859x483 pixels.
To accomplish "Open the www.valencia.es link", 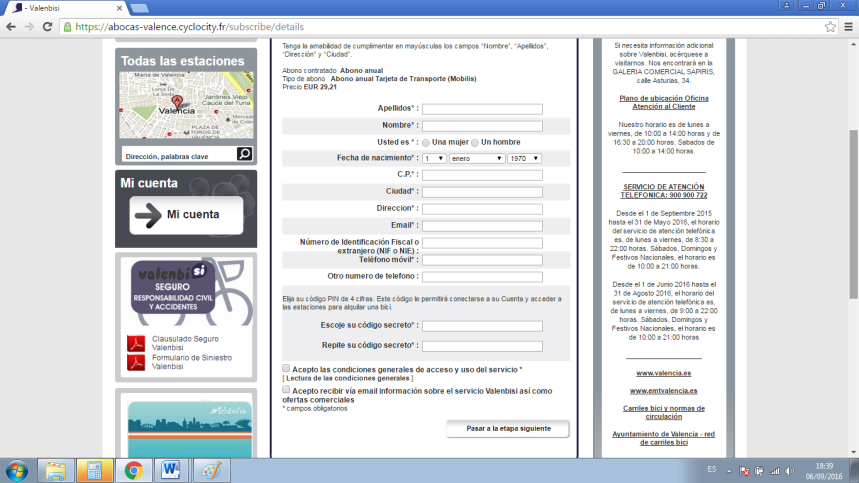I will (663, 373).
